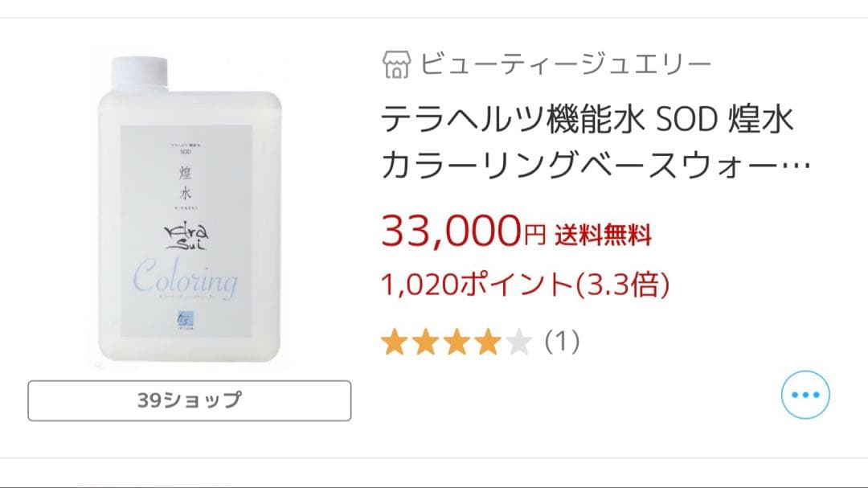The height and width of the screenshot is (488, 868).
Task: Click the Coloring text on bottle label
Action: coord(186,279)
